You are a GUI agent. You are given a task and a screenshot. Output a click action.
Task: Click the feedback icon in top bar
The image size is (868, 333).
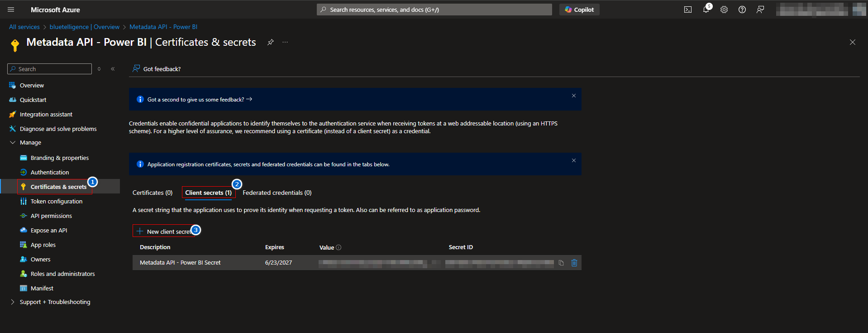coord(760,10)
